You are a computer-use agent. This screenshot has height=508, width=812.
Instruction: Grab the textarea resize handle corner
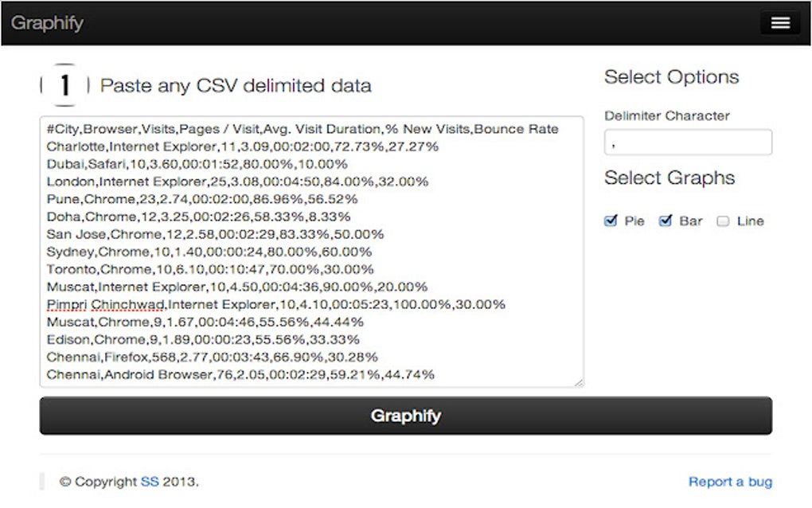pos(579,383)
